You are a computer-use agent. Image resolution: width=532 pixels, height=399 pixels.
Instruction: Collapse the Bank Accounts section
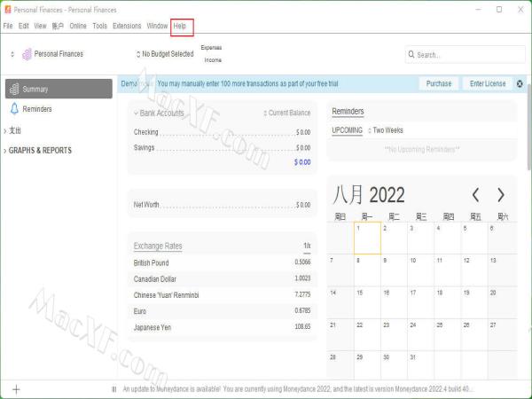tap(136, 113)
